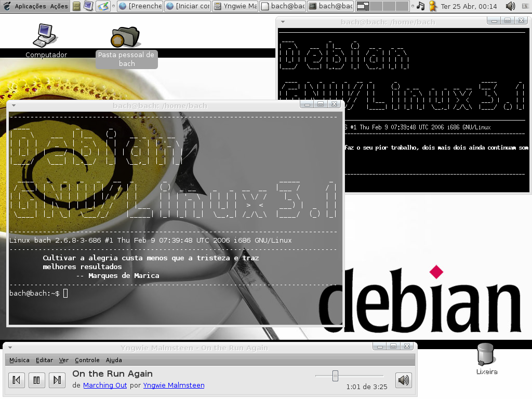Open the GNOME foot main menu icon

click(x=7, y=6)
